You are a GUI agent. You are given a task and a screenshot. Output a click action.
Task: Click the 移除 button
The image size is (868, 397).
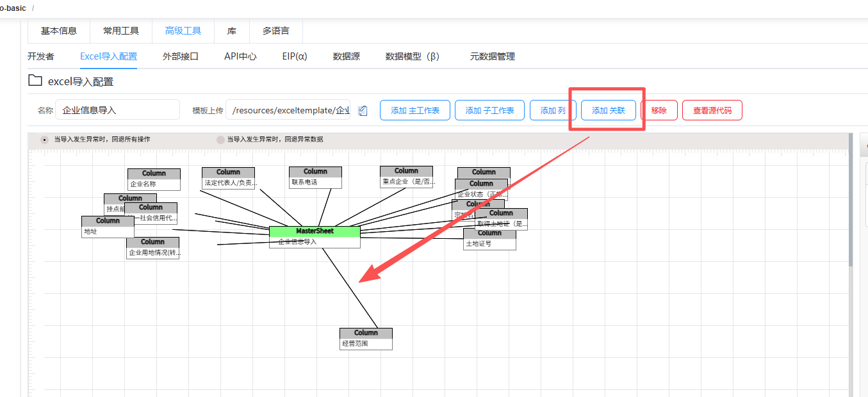pyautogui.click(x=659, y=110)
